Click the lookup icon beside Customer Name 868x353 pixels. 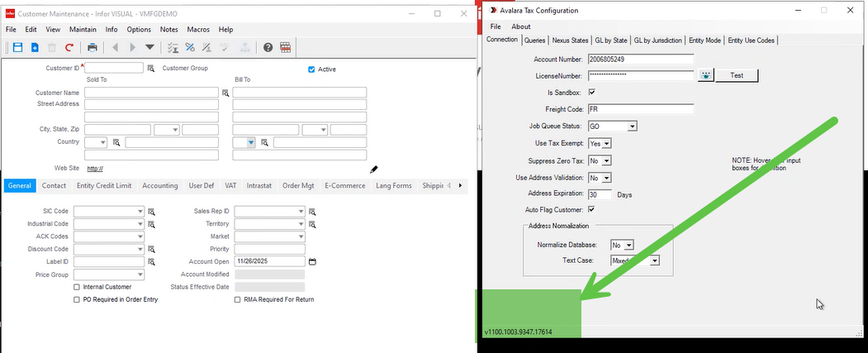[x=225, y=93]
